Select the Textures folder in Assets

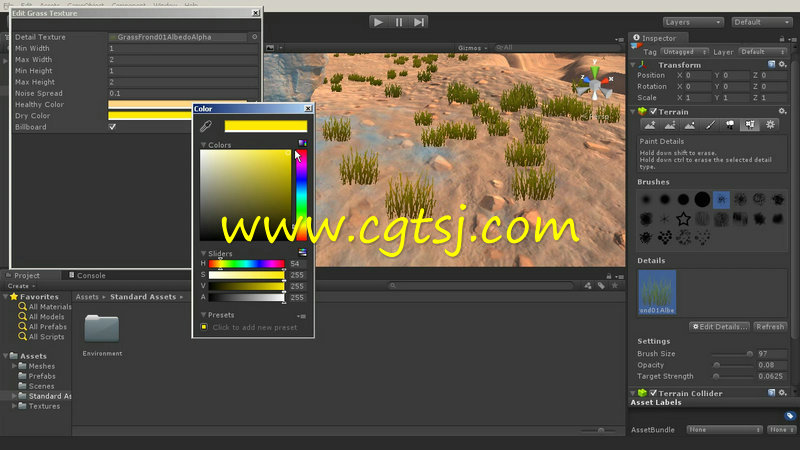(x=44, y=406)
